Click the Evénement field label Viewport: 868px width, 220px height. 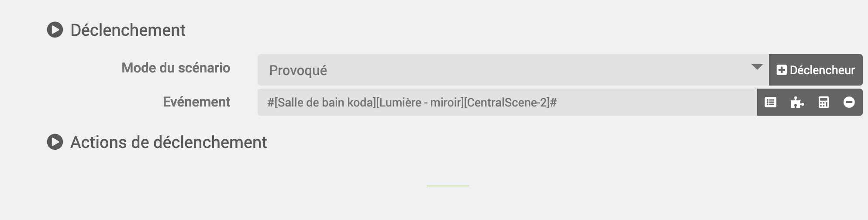click(196, 102)
